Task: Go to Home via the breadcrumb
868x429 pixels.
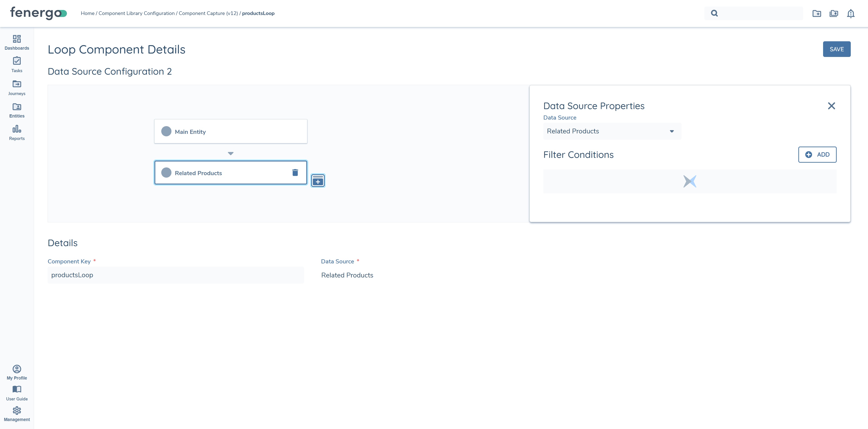Action: [87, 13]
